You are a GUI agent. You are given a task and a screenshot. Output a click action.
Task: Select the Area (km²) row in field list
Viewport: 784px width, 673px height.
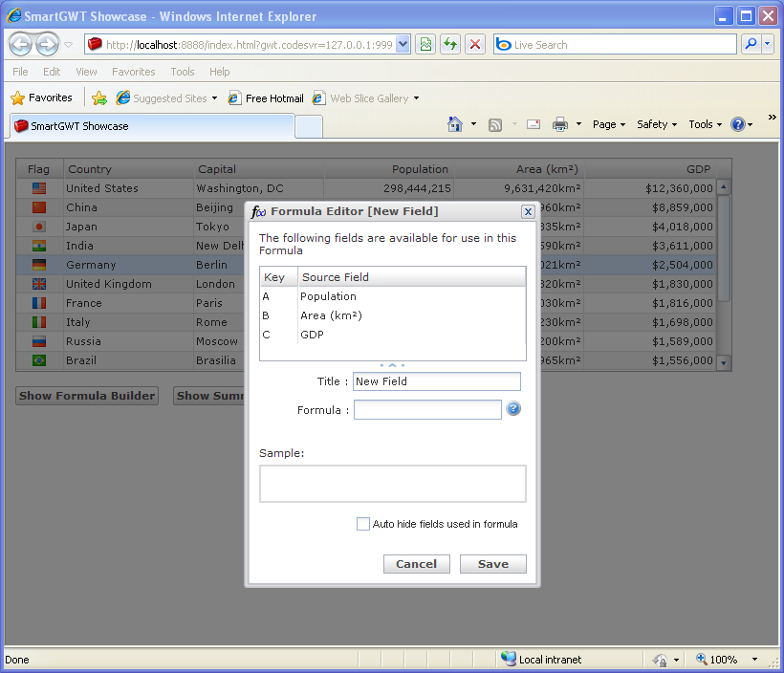[x=393, y=315]
